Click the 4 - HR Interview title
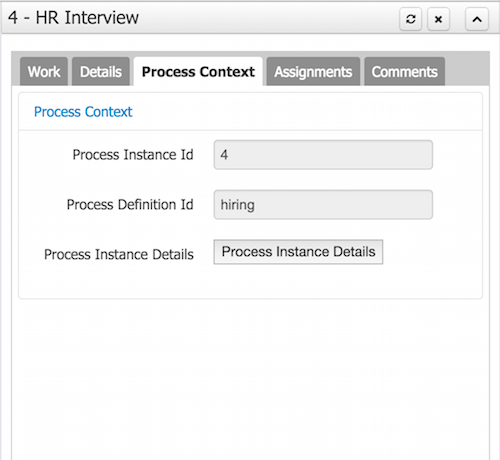This screenshot has width=500, height=460. pos(73,18)
